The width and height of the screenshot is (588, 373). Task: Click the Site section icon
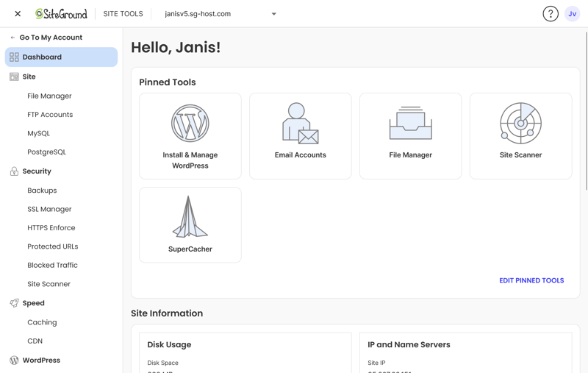coord(14,77)
